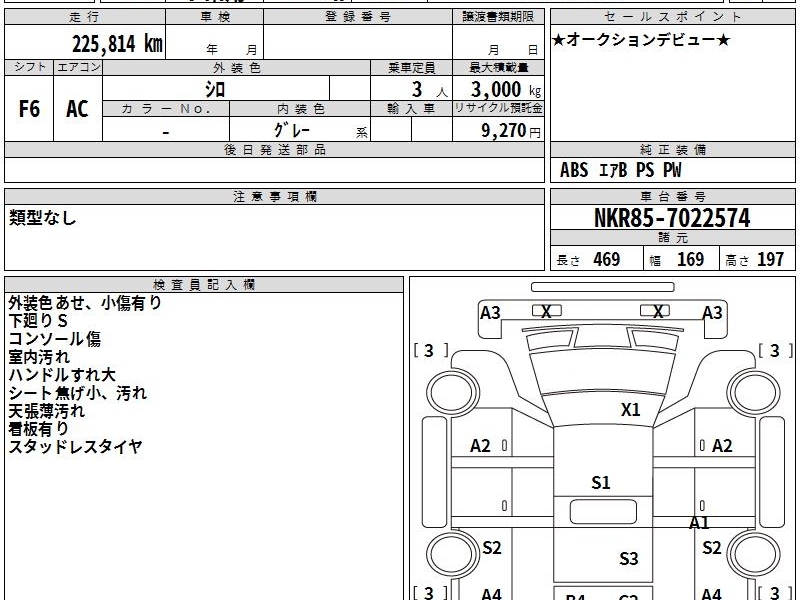Viewport: 800px width, 600px height.
Task: Click the S3 mark on the diagram
Action: click(x=629, y=559)
